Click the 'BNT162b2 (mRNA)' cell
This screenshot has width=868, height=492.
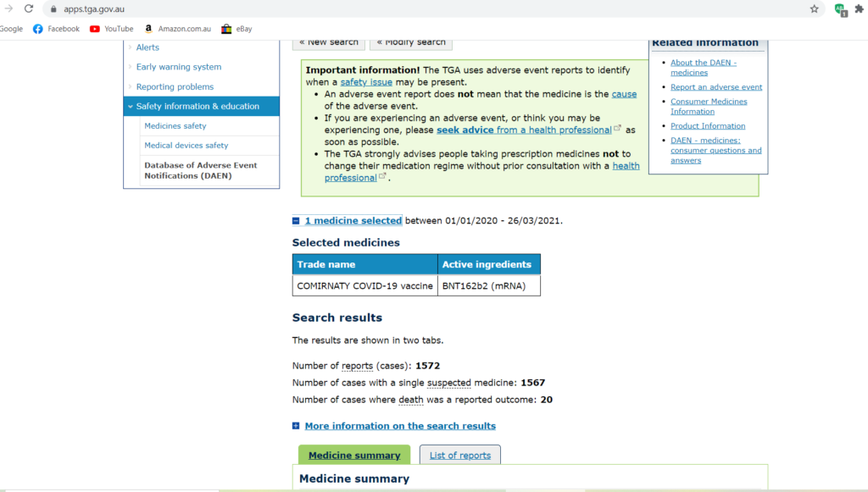489,286
